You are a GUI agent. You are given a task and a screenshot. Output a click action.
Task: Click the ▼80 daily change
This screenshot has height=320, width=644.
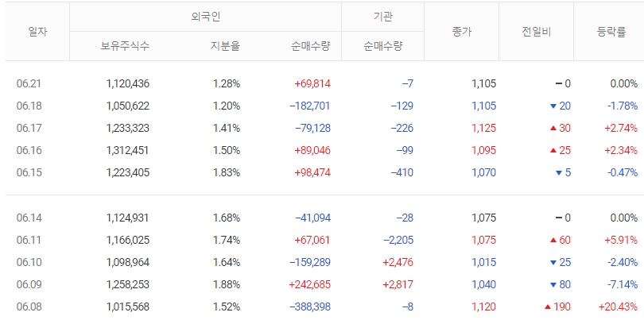tap(561, 284)
